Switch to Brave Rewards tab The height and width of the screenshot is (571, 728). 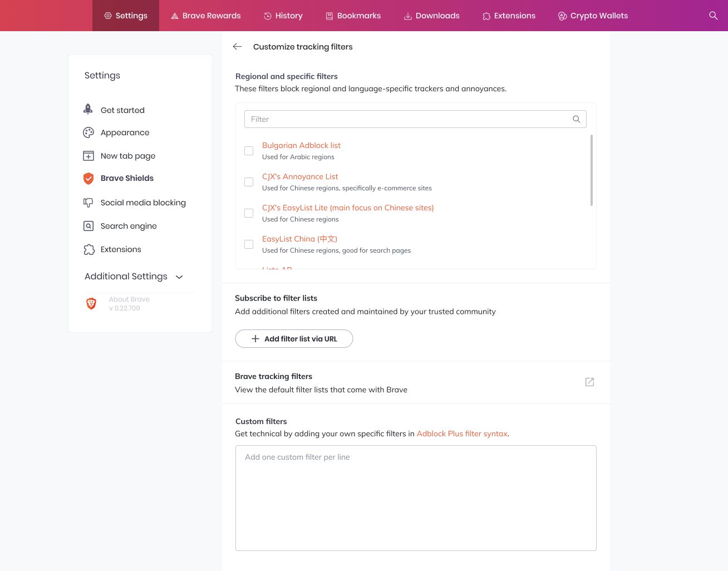coord(206,16)
